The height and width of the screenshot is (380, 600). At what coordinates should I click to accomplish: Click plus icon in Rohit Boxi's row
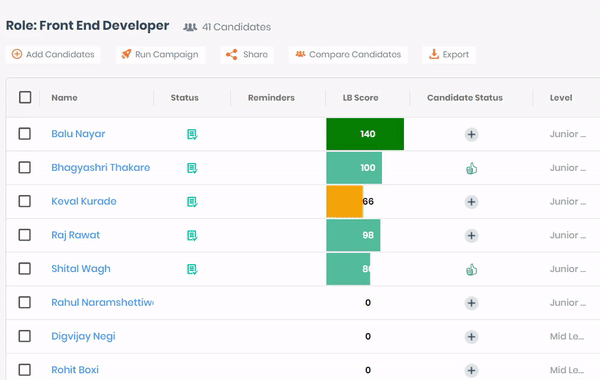(471, 370)
